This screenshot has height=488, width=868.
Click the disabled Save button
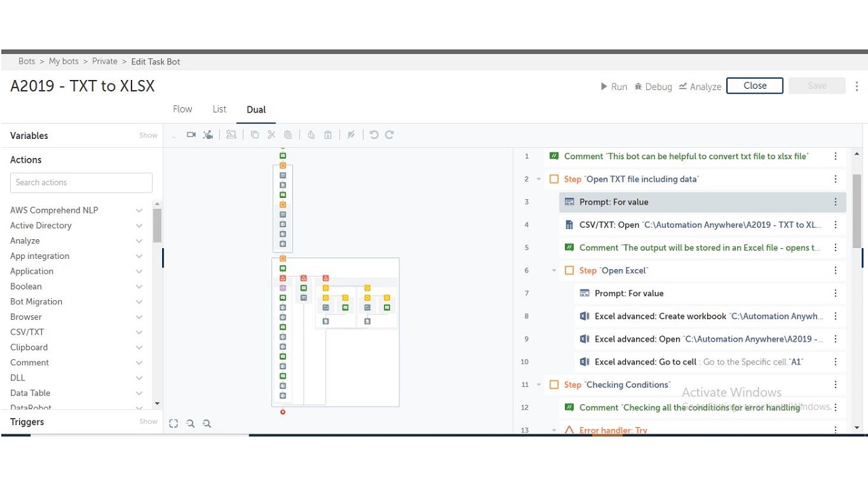(x=817, y=86)
